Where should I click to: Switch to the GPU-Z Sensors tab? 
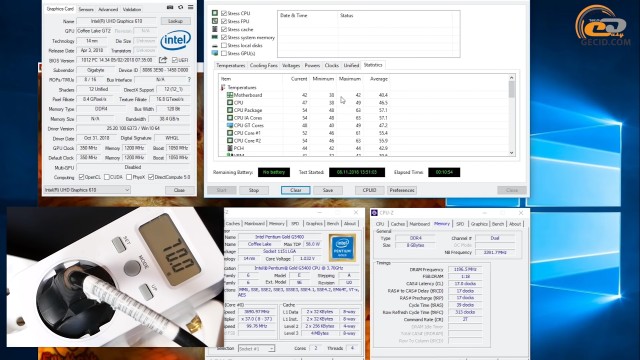[x=86, y=9]
